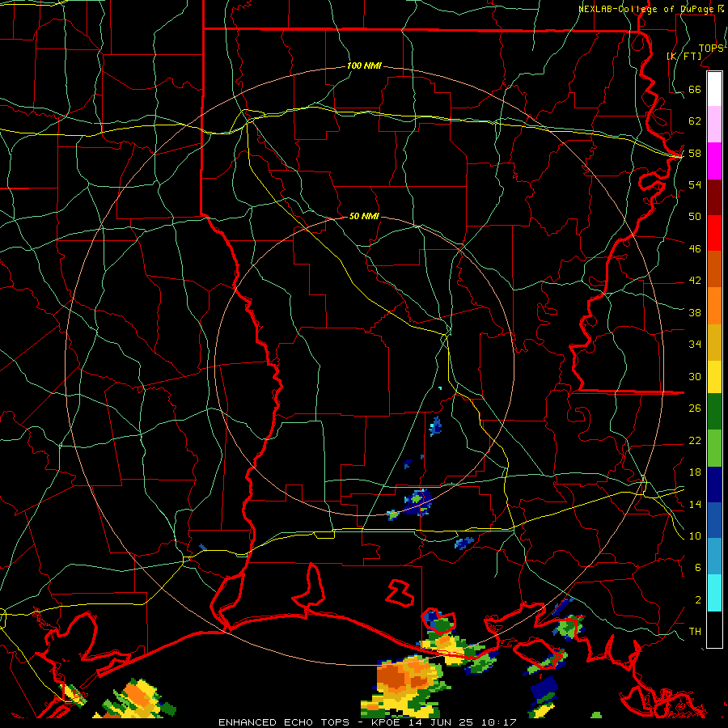The height and width of the screenshot is (728, 728).
Task: Pick the yellow legend swatch
Action: (x=714, y=376)
